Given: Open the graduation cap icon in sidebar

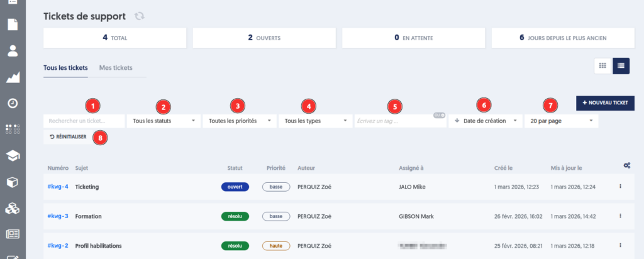Looking at the screenshot, I should [12, 156].
